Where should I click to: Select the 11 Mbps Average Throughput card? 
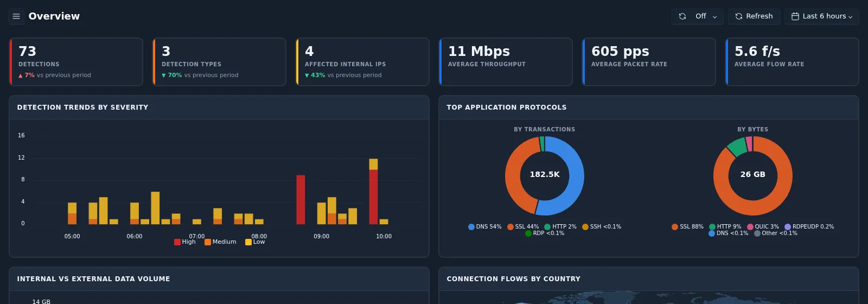point(506,62)
